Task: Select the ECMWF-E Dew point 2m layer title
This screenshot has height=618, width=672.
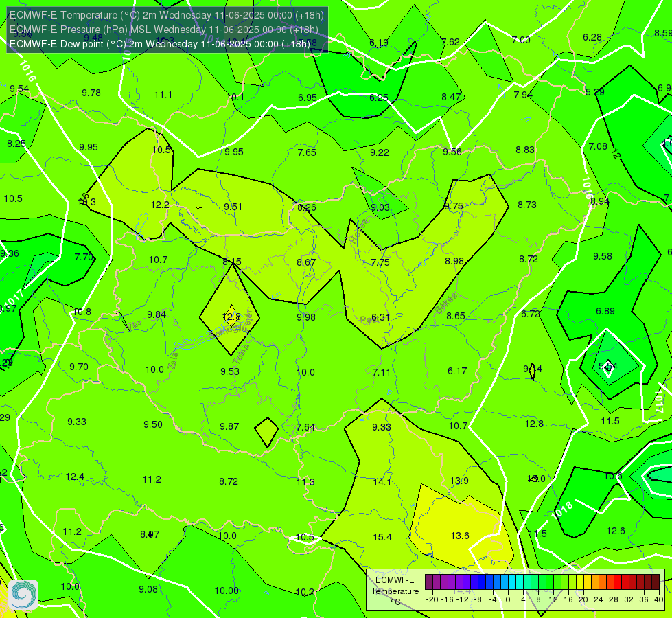Action: click(x=160, y=44)
